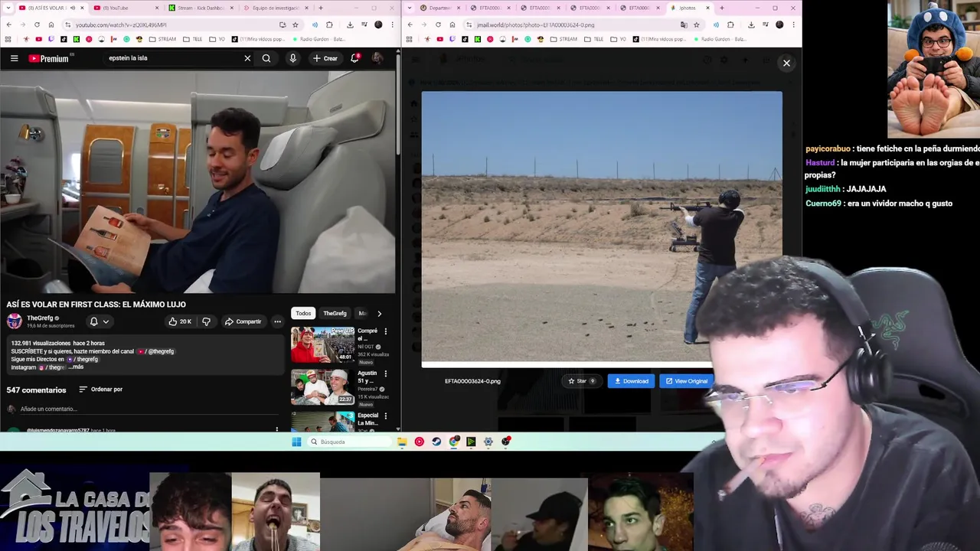Open Chrome menu in Jphotos window
Viewport: 980px width, 551px height.
pos(794,24)
